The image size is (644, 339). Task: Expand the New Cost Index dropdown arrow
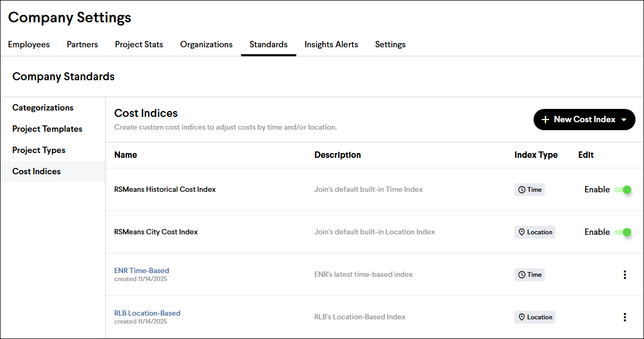pos(624,120)
